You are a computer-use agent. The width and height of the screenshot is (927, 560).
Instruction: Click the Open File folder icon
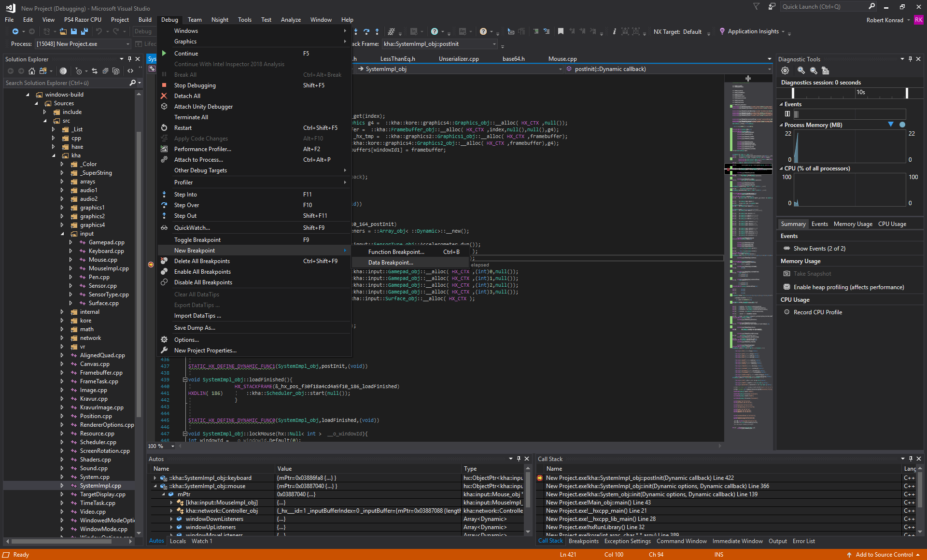63,31
